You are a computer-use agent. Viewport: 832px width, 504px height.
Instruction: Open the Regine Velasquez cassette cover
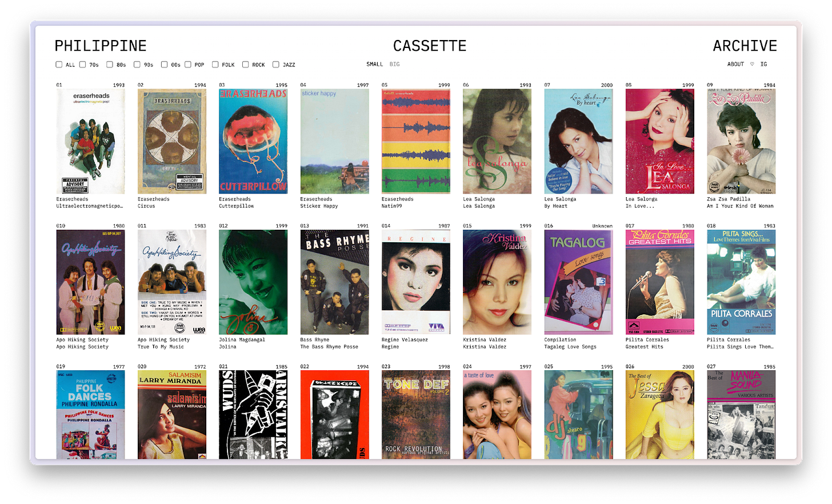pos(416,282)
